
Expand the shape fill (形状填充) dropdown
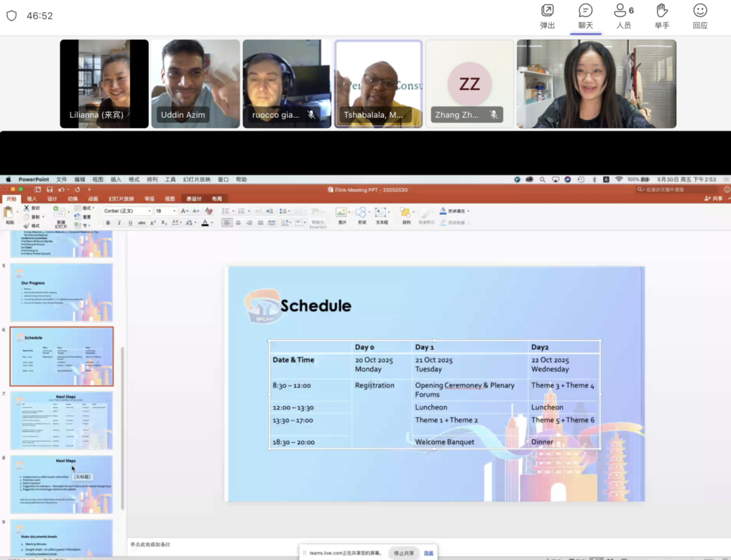(468, 211)
